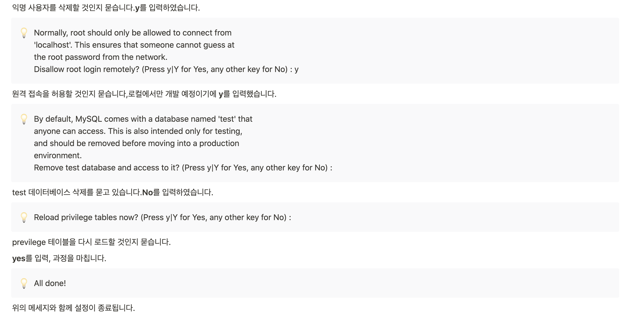
Task: Click the sentence 'test 데이터베이스 삭제를 묻고'
Action: tap(113, 192)
